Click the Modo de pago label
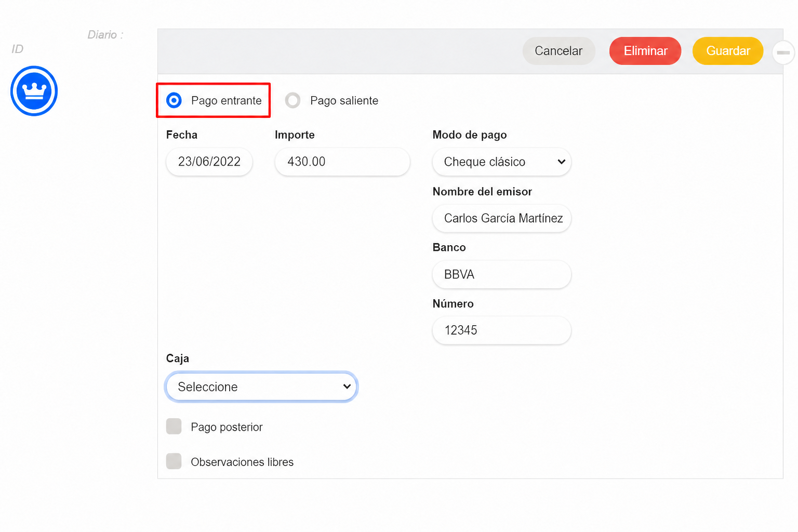Viewport: 798px width, 532px height. [470, 135]
